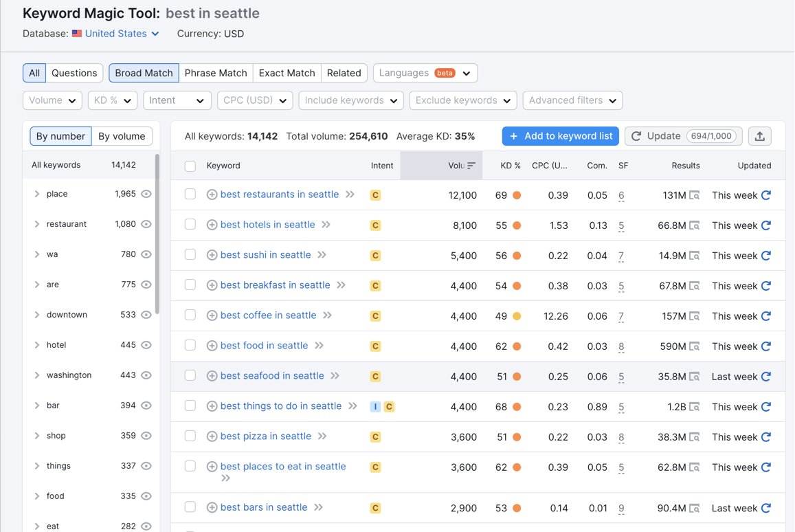Refresh the best restaurants in seattle row

(766, 195)
